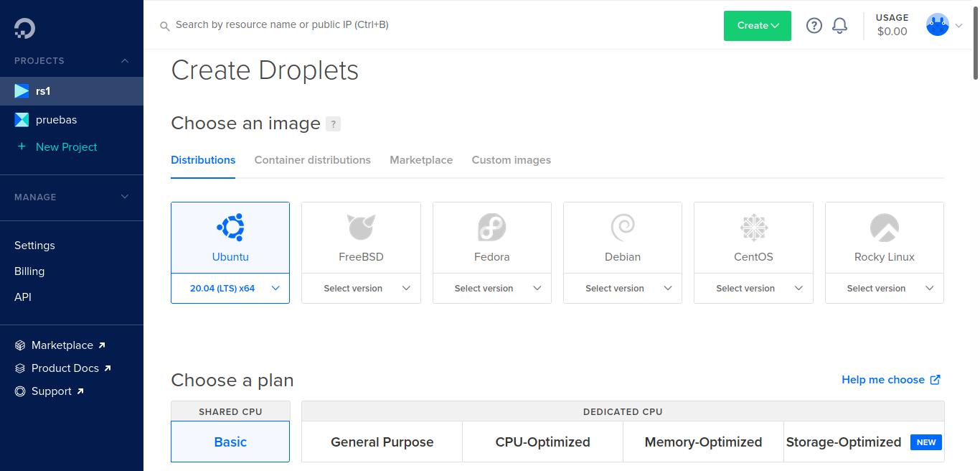
Task: Switch to the Marketplace image tab
Action: click(x=421, y=160)
